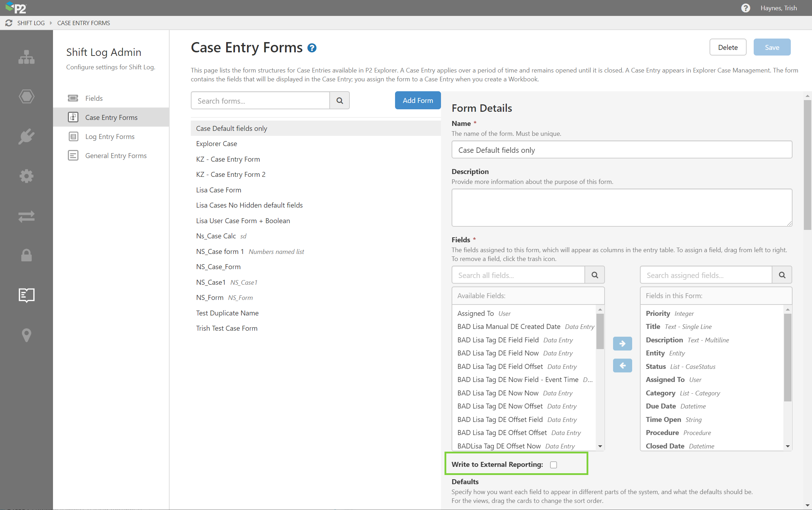Click the padlock security sidebar icon
This screenshot has height=510, width=812.
coord(27,255)
